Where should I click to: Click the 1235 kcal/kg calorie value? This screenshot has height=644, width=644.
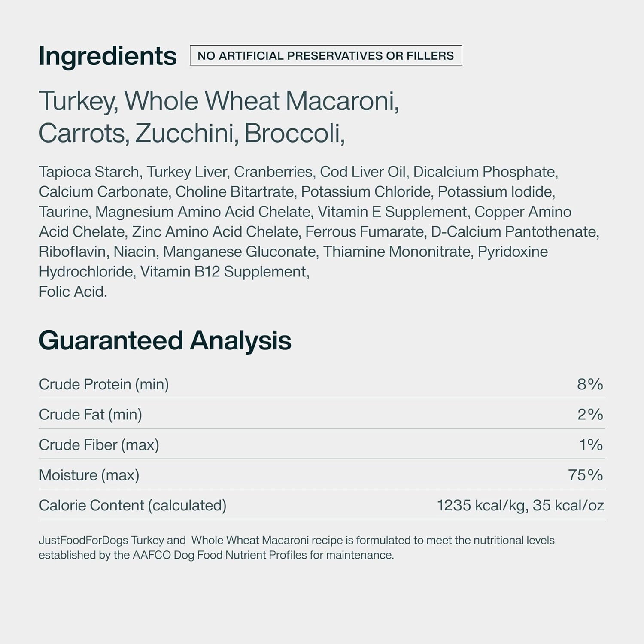coord(481,506)
